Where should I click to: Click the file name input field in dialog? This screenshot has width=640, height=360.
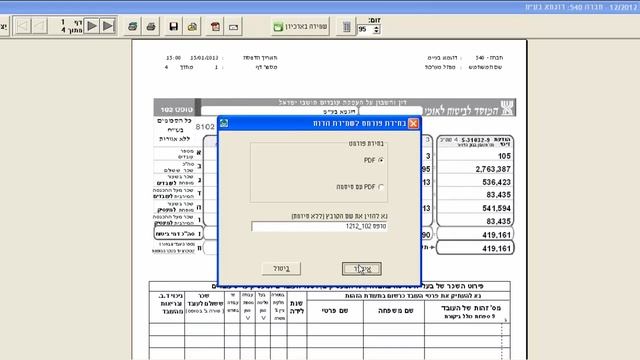click(319, 226)
